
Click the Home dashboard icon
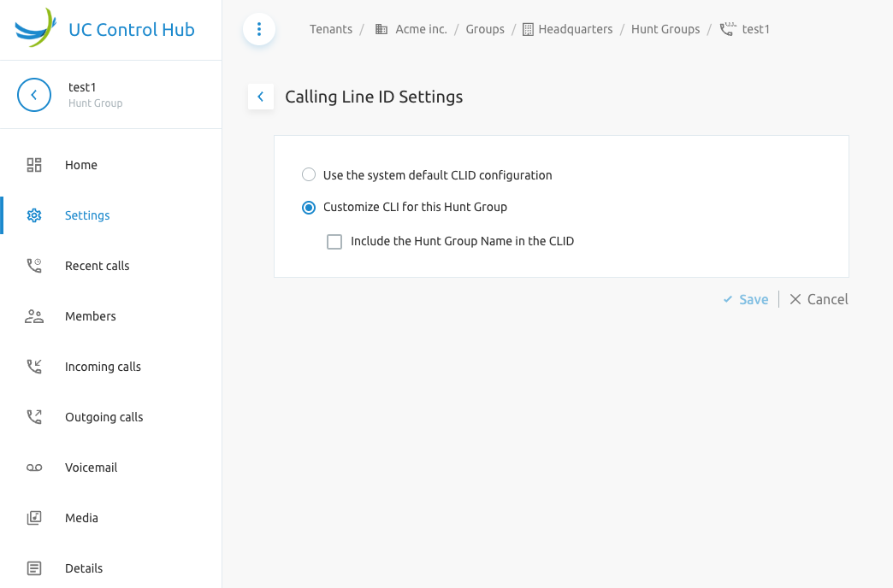click(34, 165)
